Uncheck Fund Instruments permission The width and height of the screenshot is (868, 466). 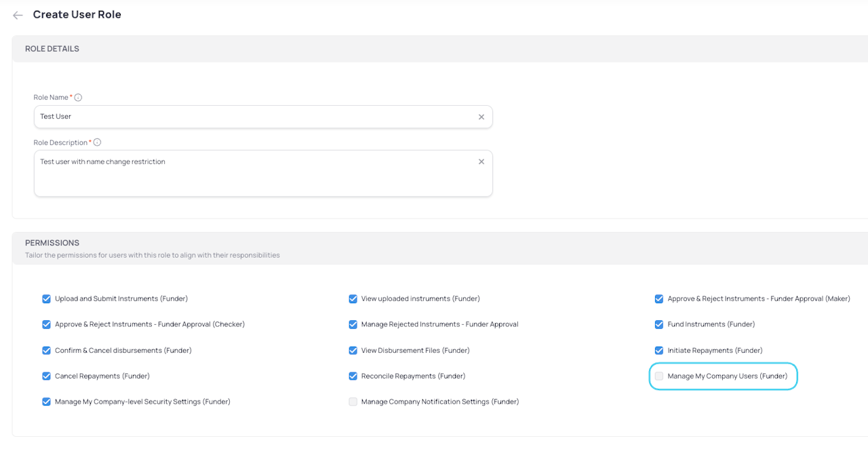coord(658,324)
